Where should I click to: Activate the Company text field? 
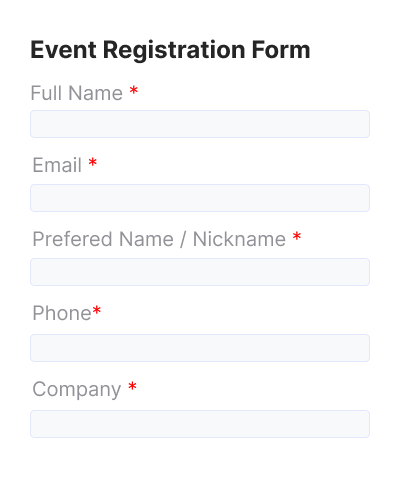(200, 424)
